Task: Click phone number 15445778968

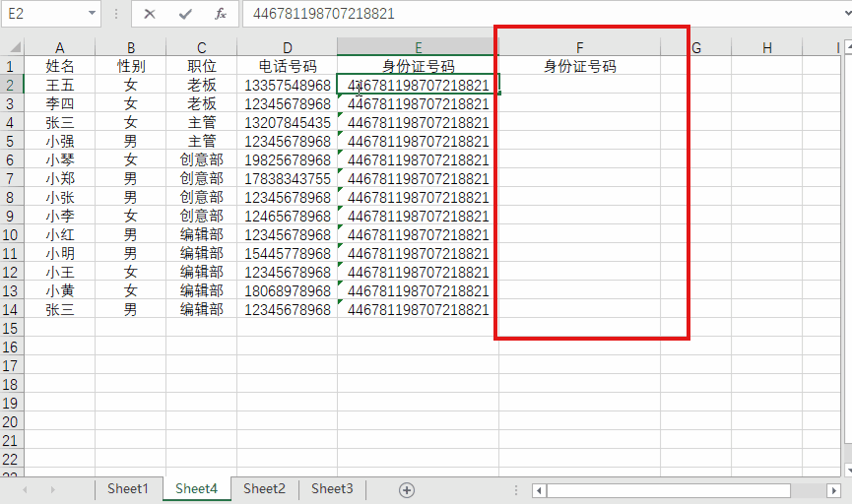Action: (288, 253)
